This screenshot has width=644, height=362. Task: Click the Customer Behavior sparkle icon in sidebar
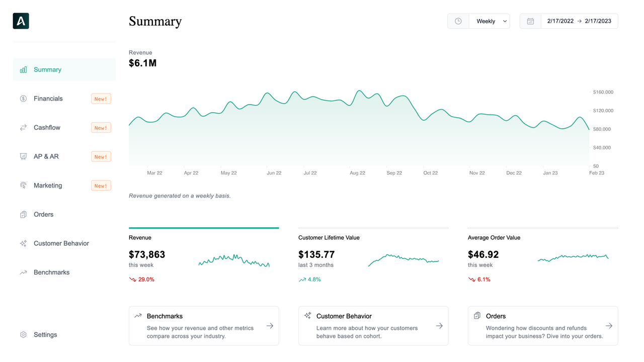tap(23, 243)
